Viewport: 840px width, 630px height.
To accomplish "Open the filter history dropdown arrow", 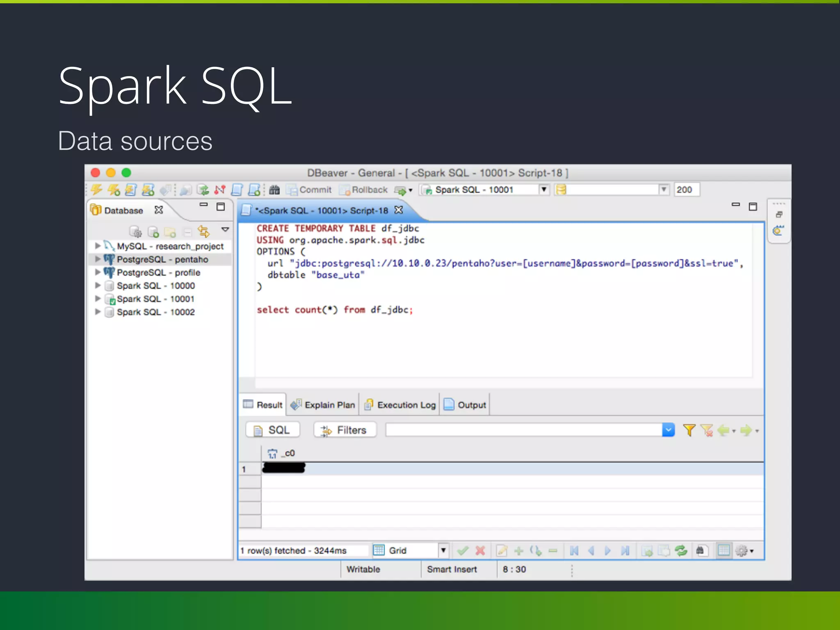I will pos(668,430).
